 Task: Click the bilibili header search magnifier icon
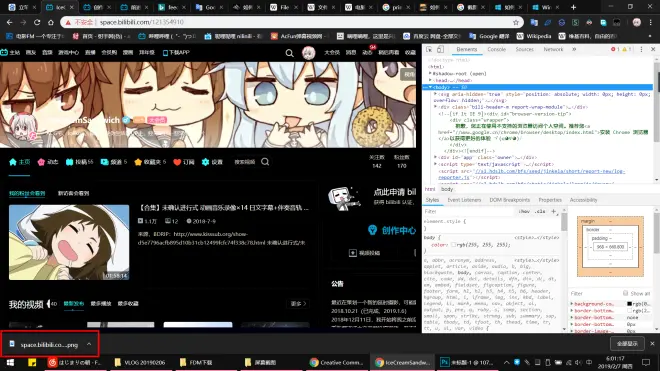click(x=290, y=53)
